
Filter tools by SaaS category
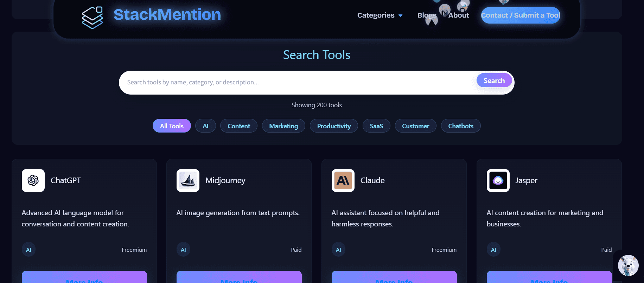(376, 126)
